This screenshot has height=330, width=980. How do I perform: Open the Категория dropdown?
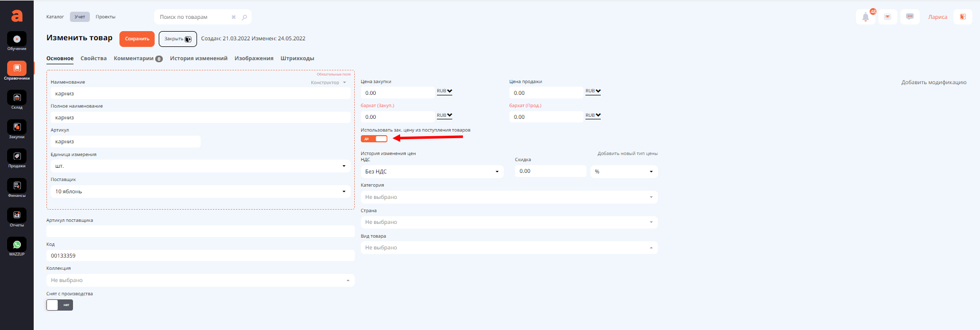pyautogui.click(x=509, y=197)
